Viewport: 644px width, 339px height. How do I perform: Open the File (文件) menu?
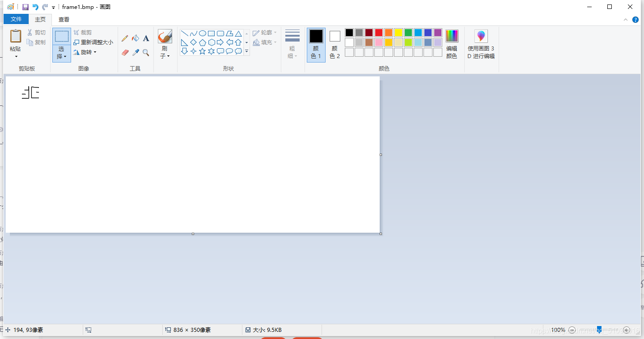16,19
